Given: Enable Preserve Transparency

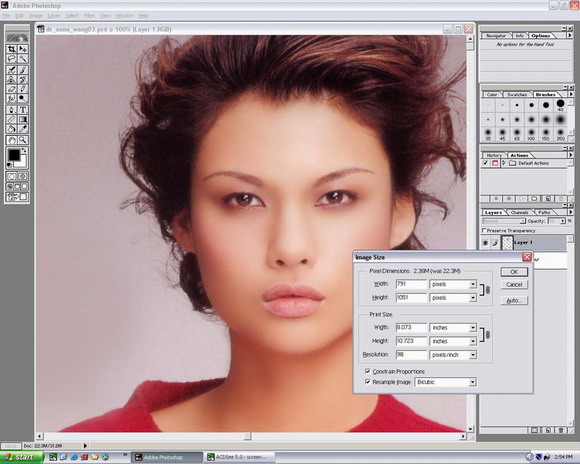Looking at the screenshot, I should click(x=484, y=231).
